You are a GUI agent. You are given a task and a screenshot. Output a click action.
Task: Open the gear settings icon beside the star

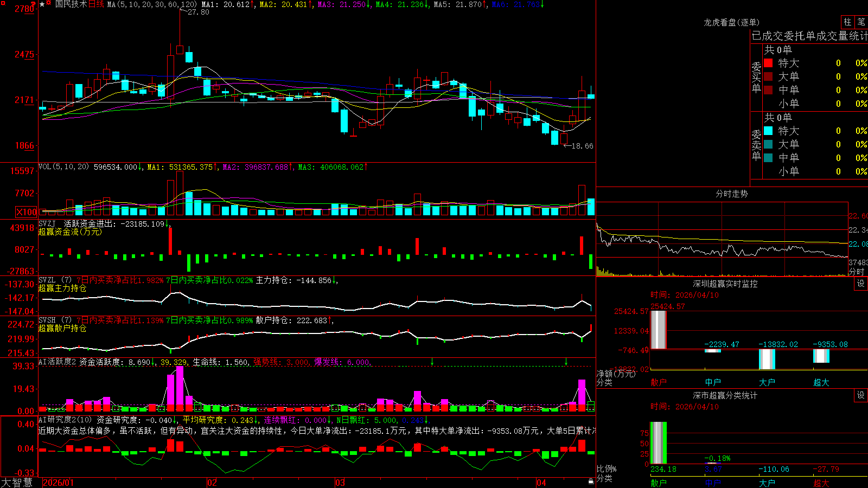48,3
